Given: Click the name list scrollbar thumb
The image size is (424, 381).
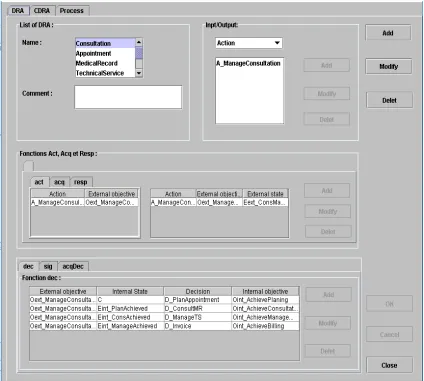Looking at the screenshot, I should [139, 53].
